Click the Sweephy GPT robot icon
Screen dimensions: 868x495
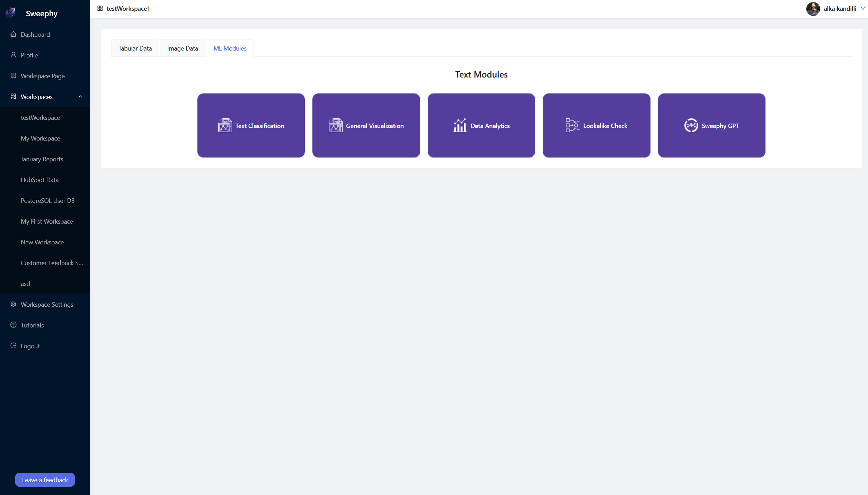[x=691, y=125]
